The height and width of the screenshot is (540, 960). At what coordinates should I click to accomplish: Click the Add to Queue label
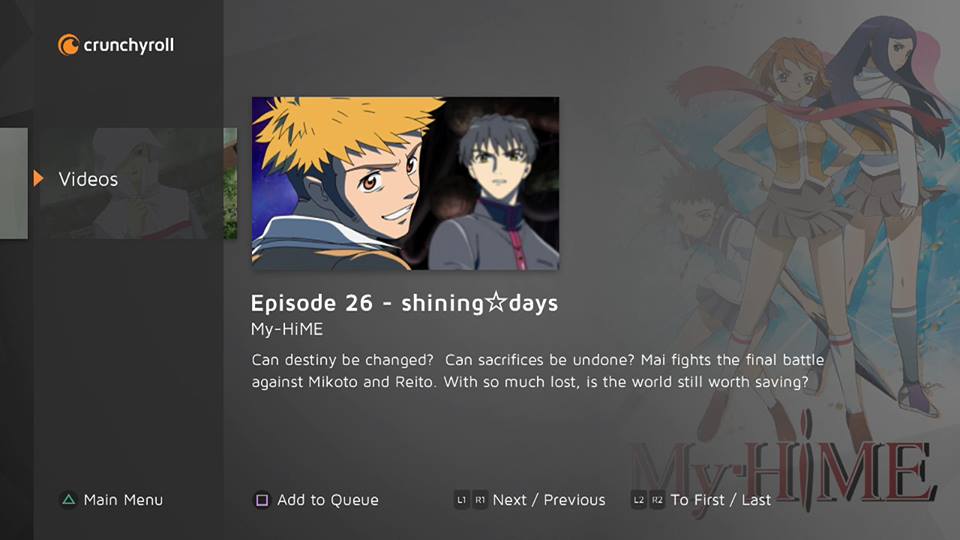(328, 500)
